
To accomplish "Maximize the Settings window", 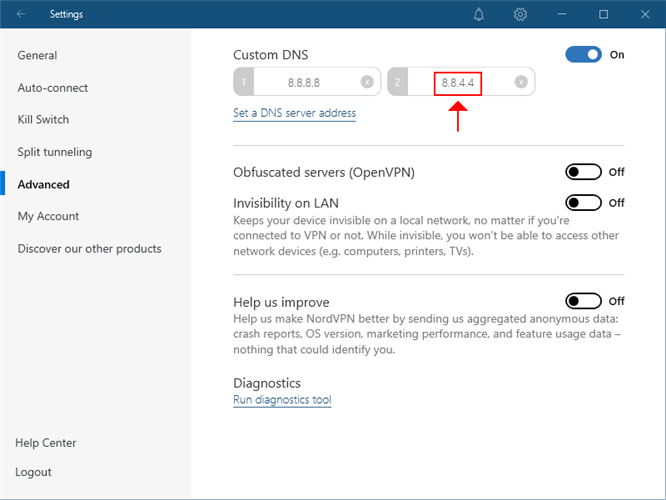I will click(x=603, y=15).
